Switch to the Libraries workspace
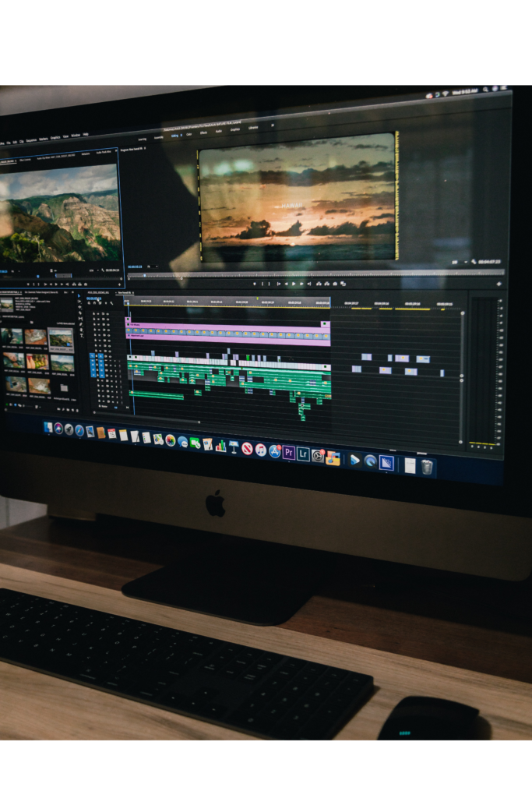 point(253,128)
